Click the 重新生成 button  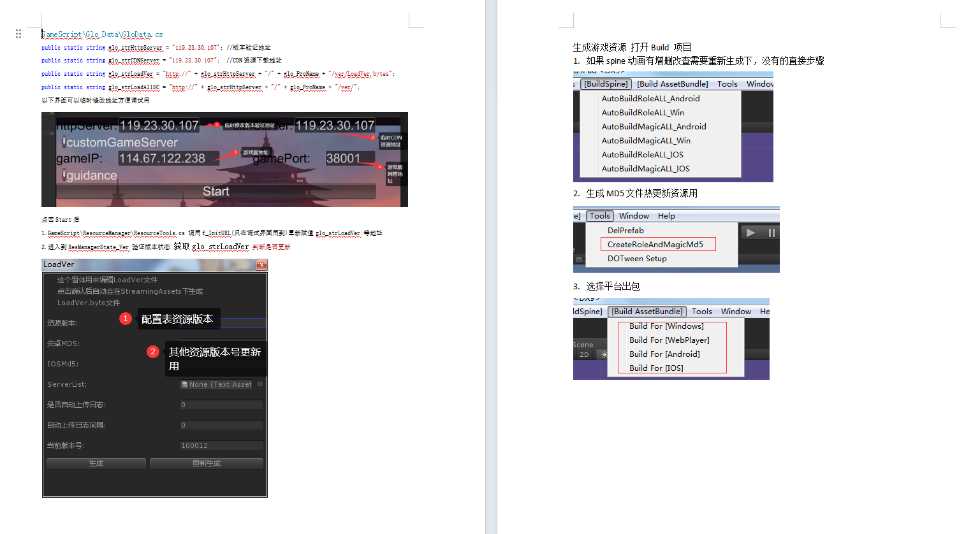207,463
